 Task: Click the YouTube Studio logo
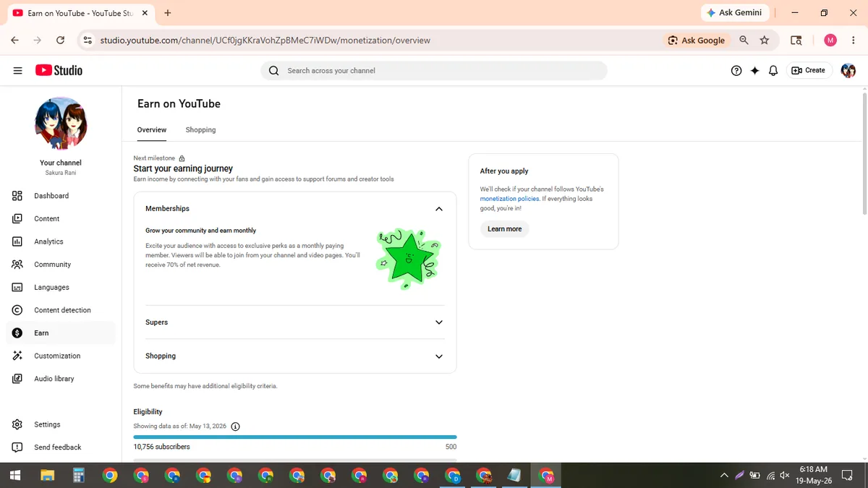coord(59,70)
